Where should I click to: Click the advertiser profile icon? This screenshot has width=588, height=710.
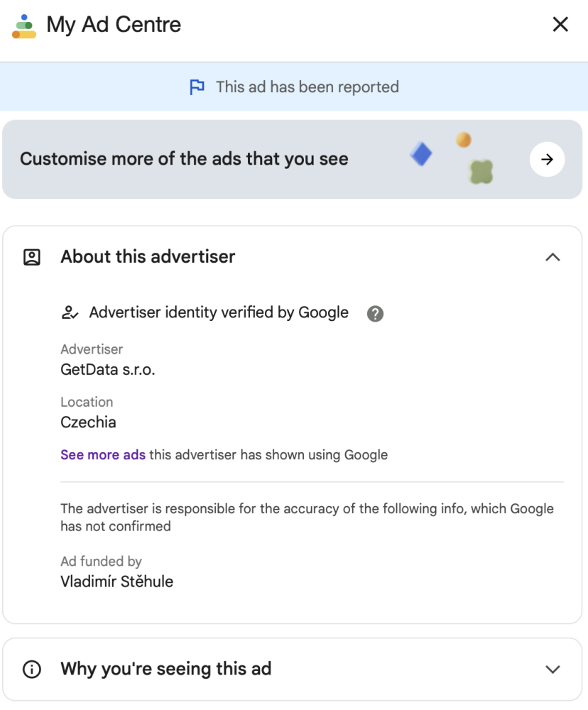(32, 257)
